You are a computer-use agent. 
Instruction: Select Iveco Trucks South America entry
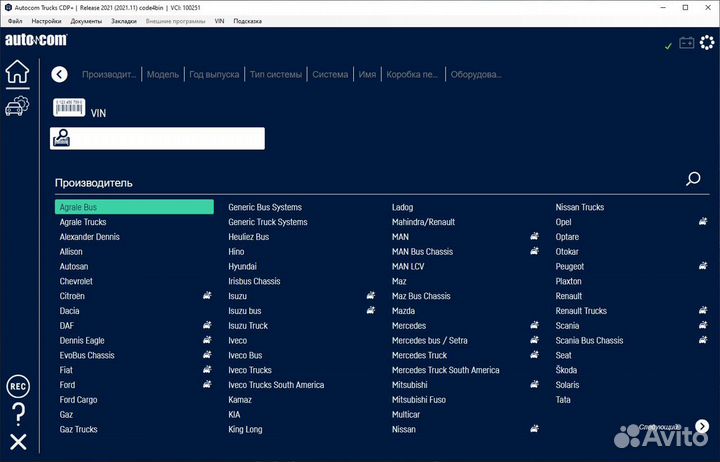click(276, 385)
